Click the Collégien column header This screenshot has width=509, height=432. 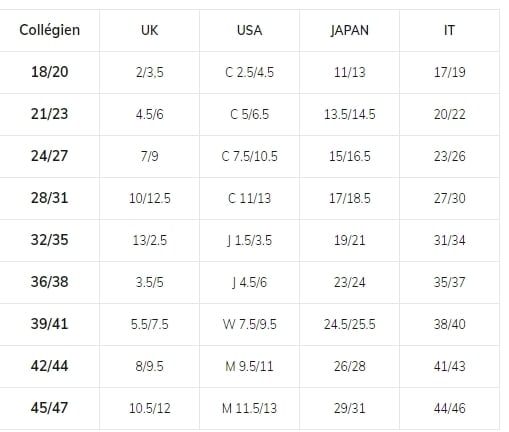50,30
